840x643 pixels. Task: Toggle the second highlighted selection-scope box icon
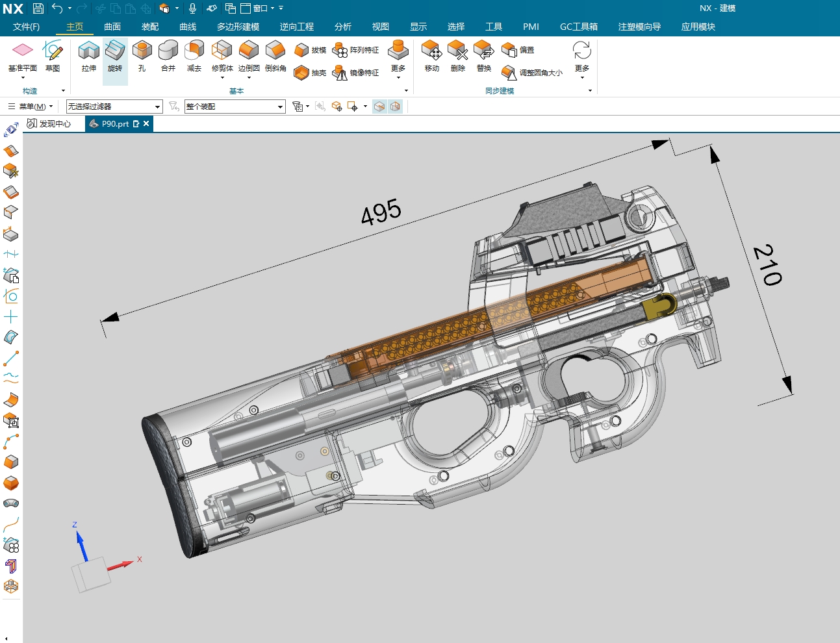pos(395,106)
